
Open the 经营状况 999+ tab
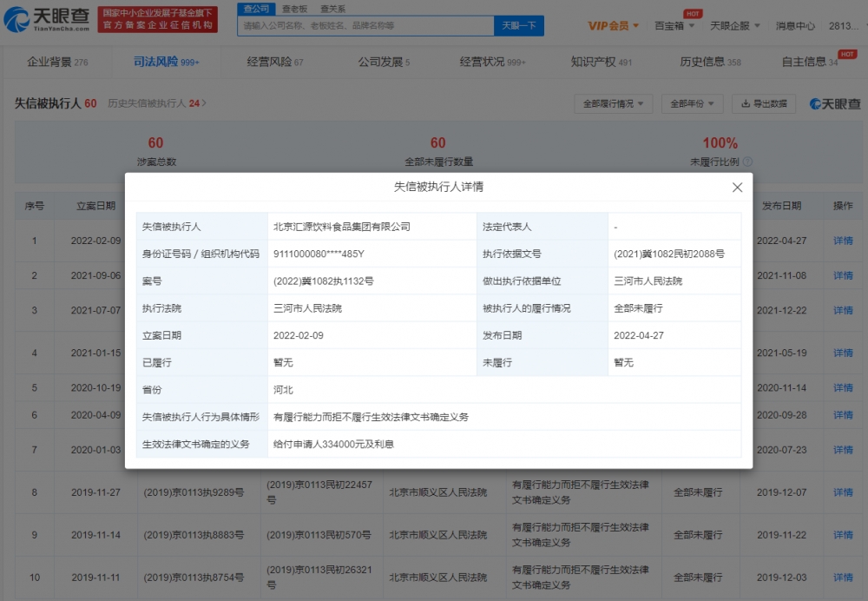(493, 62)
